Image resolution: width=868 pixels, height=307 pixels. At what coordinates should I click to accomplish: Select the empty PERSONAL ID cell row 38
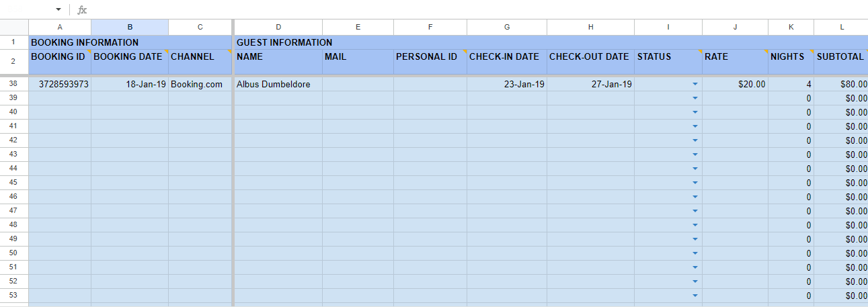(x=430, y=84)
